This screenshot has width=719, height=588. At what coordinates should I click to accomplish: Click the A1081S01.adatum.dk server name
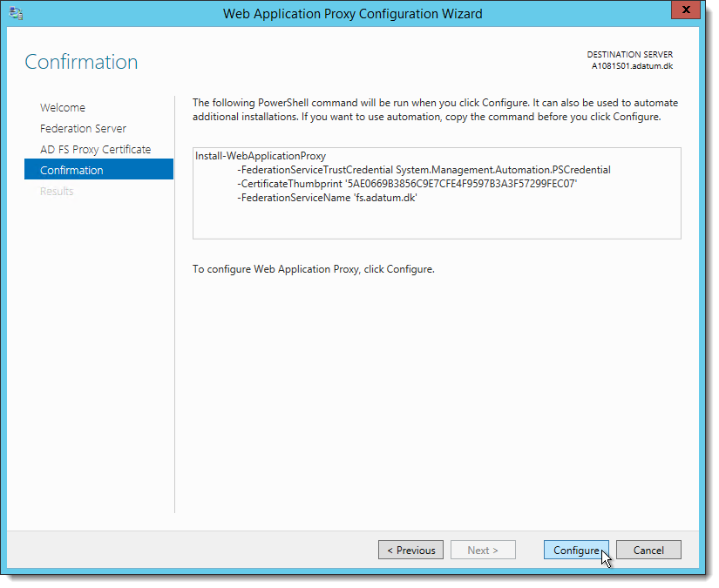tap(632, 66)
